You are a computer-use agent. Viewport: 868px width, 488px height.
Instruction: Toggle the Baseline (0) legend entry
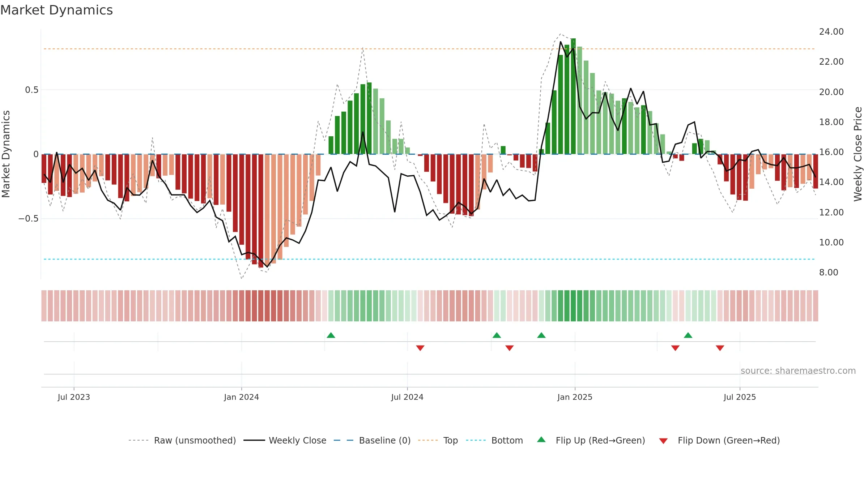(372, 440)
